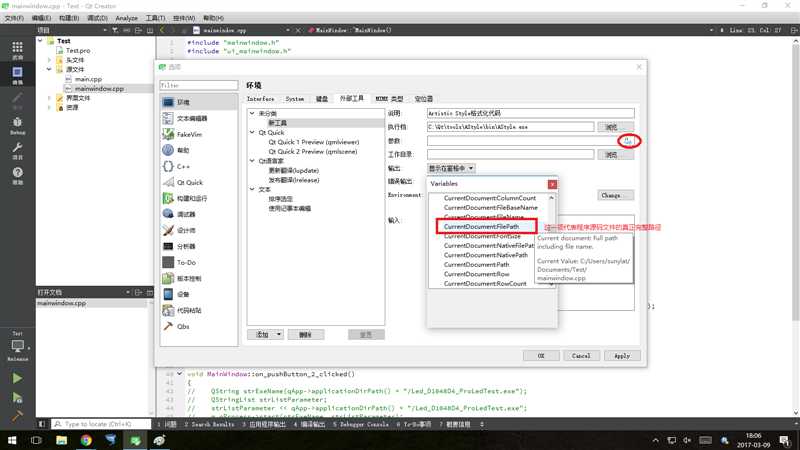The width and height of the screenshot is (800, 450).
Task: Click Change environment button
Action: pos(615,195)
